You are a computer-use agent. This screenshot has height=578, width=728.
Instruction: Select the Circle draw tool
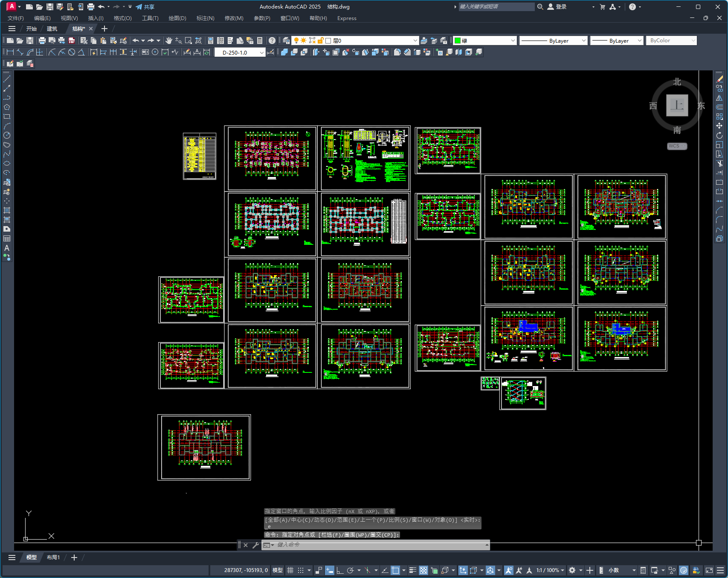point(7,135)
